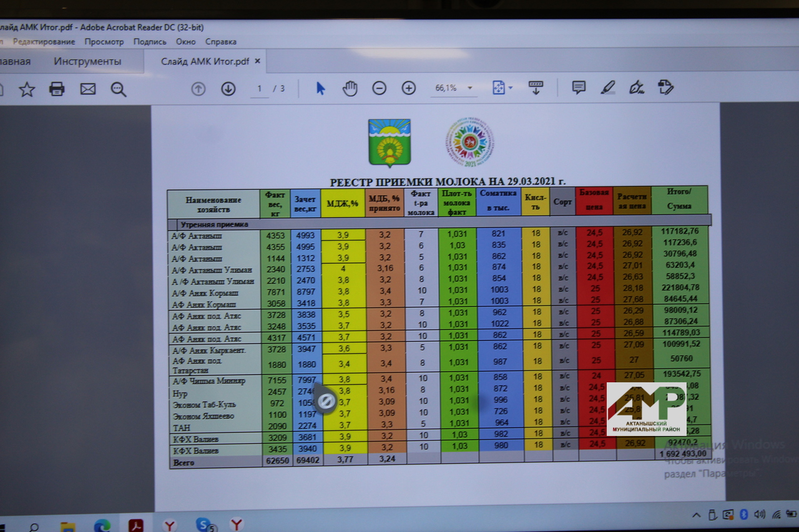Select the arrow Selection tool
This screenshot has height=532, width=799.
(x=320, y=88)
